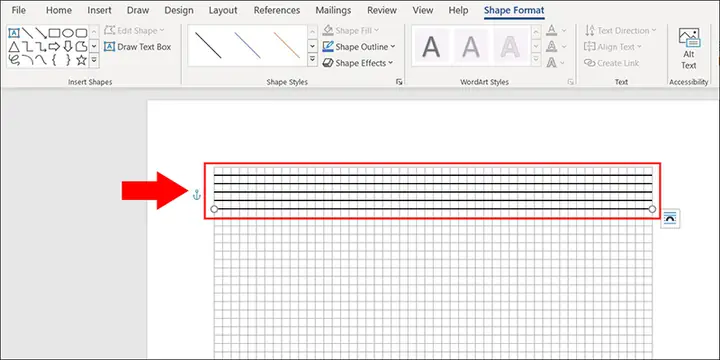This screenshot has width=720, height=360.
Task: Select the Scribble shape
Action: point(14,60)
